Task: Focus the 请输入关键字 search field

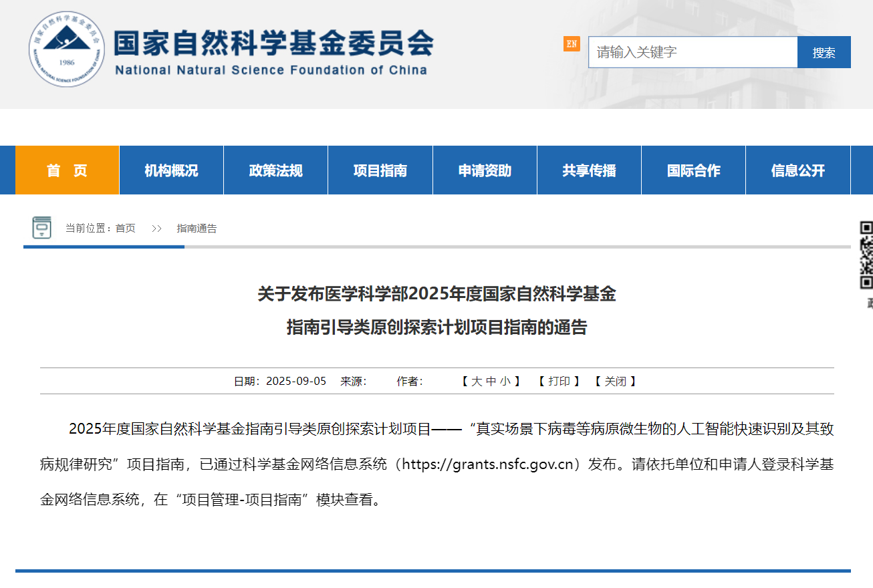Action: (693, 52)
